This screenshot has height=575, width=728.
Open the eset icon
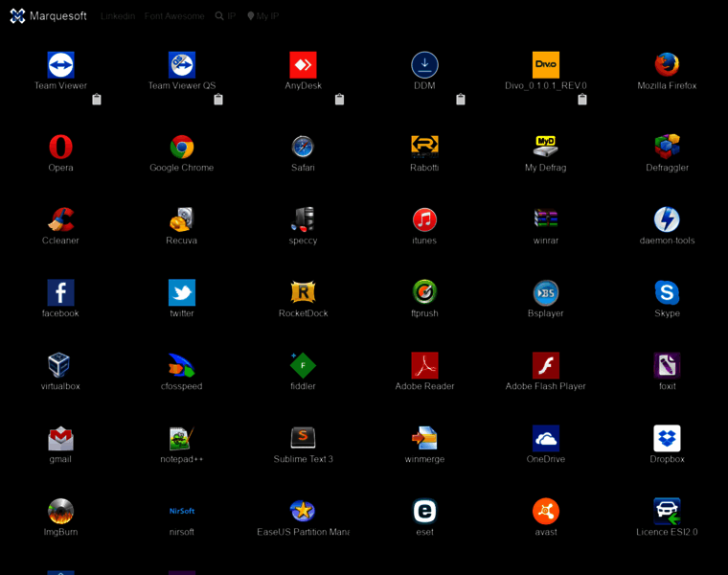[424, 512]
